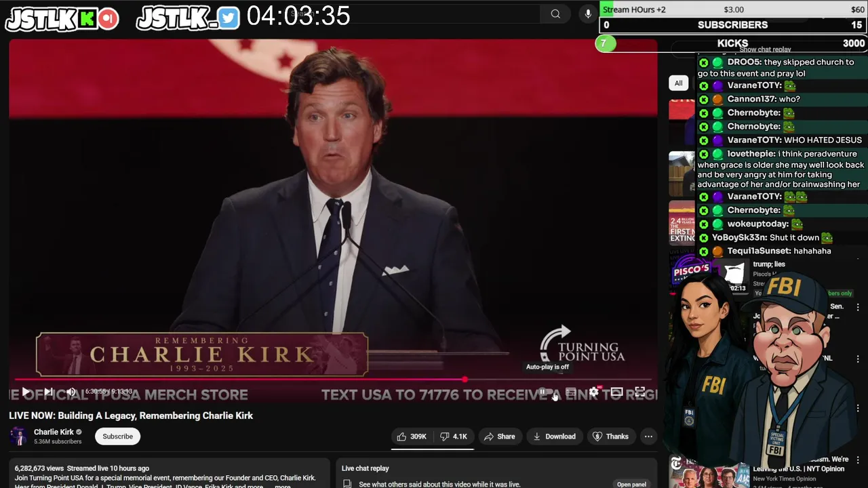Open the player settings gear

point(594,392)
